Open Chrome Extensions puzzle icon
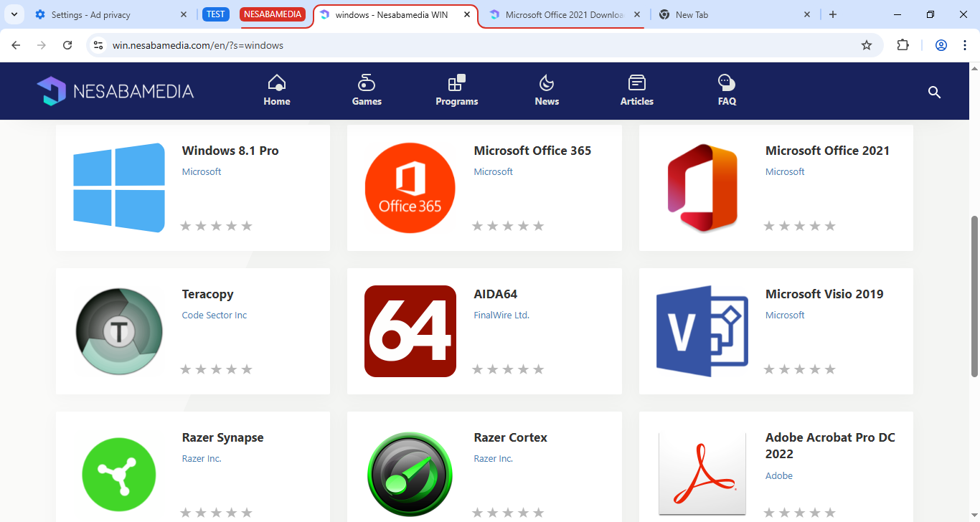Screen dimensions: 980x522 [x=903, y=45]
